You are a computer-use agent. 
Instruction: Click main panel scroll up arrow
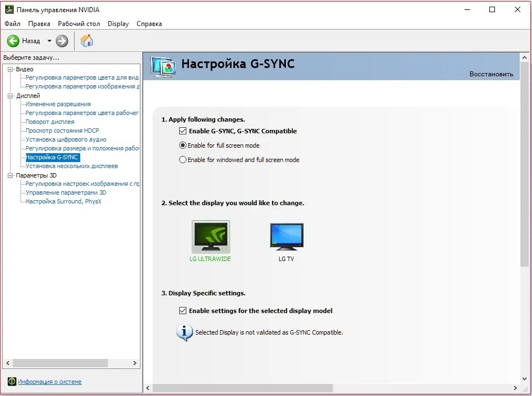524,58
